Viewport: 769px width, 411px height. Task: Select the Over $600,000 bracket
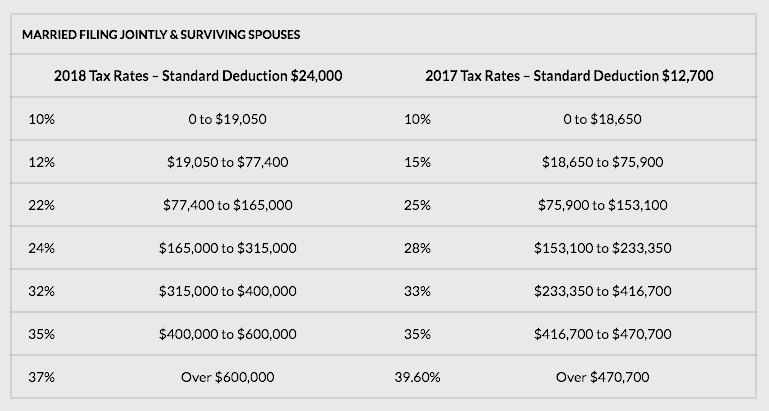tap(227, 377)
